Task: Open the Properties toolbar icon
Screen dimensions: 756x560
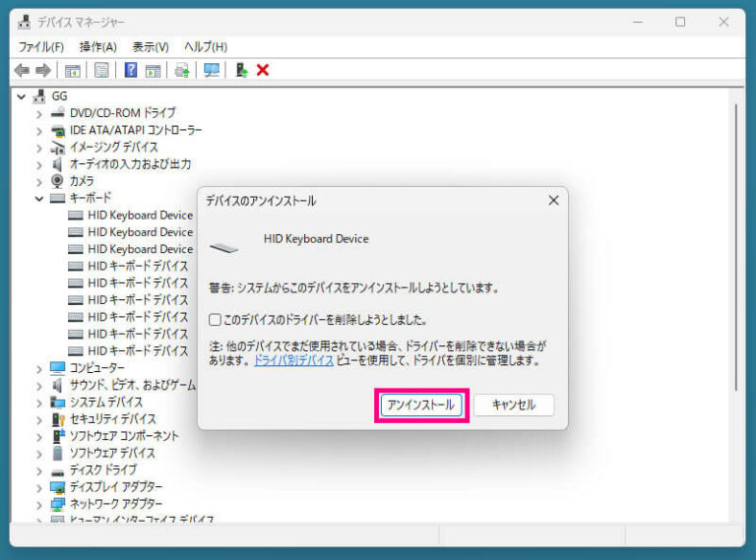Action: tap(101, 70)
